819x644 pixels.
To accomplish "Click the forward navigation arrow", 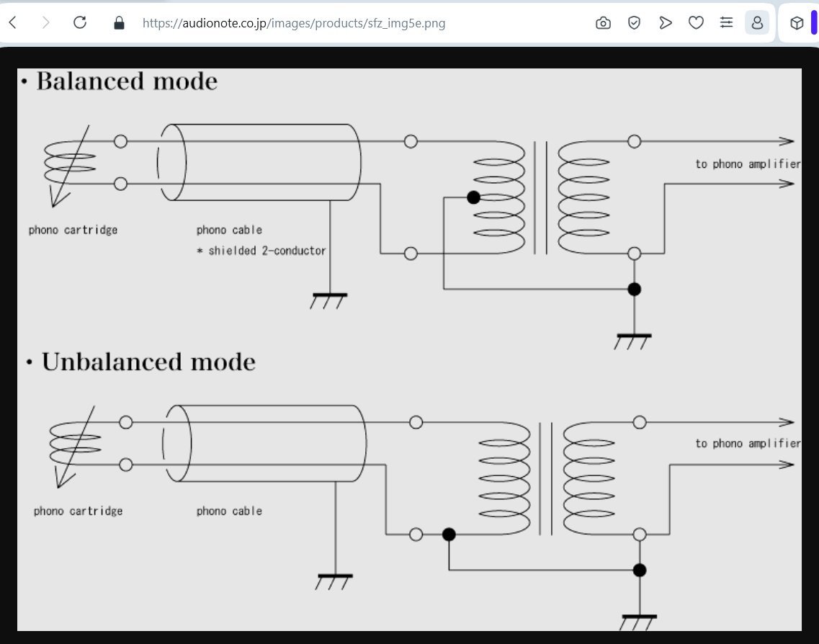I will (46, 23).
